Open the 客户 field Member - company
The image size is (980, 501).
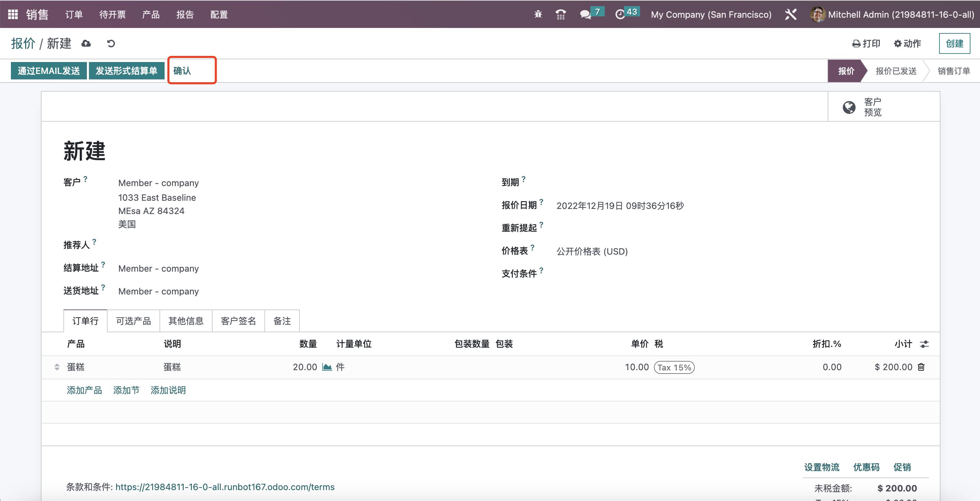point(158,183)
